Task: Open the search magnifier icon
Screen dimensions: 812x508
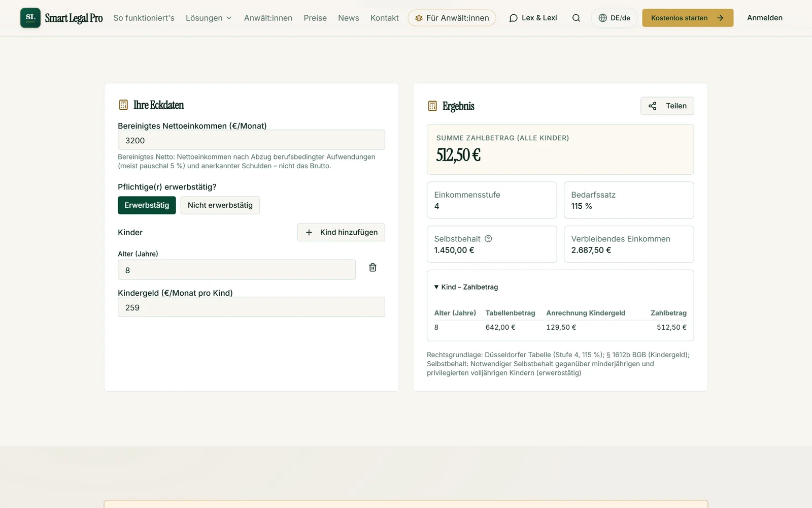Action: (576, 18)
